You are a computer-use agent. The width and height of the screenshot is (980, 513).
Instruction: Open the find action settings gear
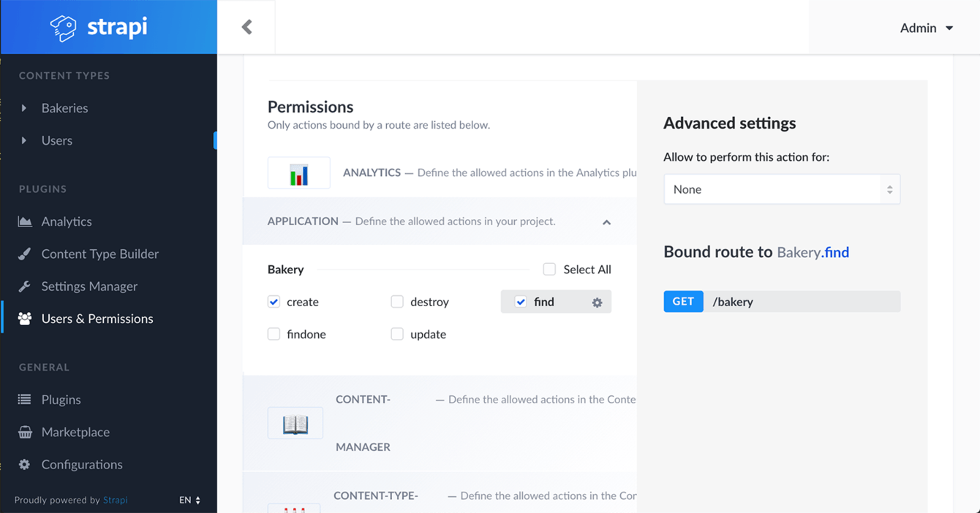[x=597, y=303]
